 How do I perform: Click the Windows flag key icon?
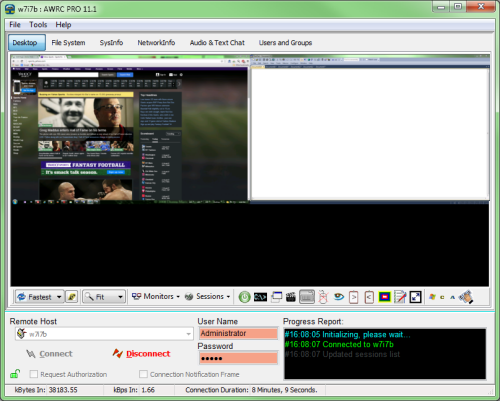pos(432,297)
